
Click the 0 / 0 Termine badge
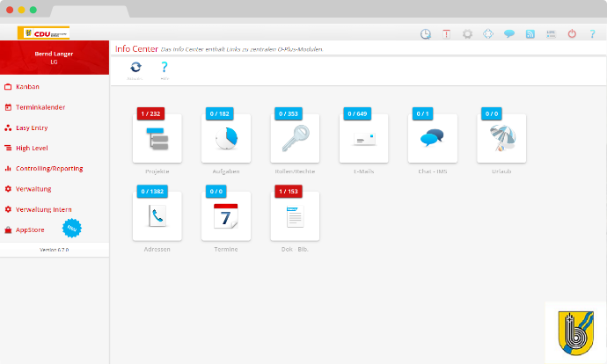[x=216, y=191]
